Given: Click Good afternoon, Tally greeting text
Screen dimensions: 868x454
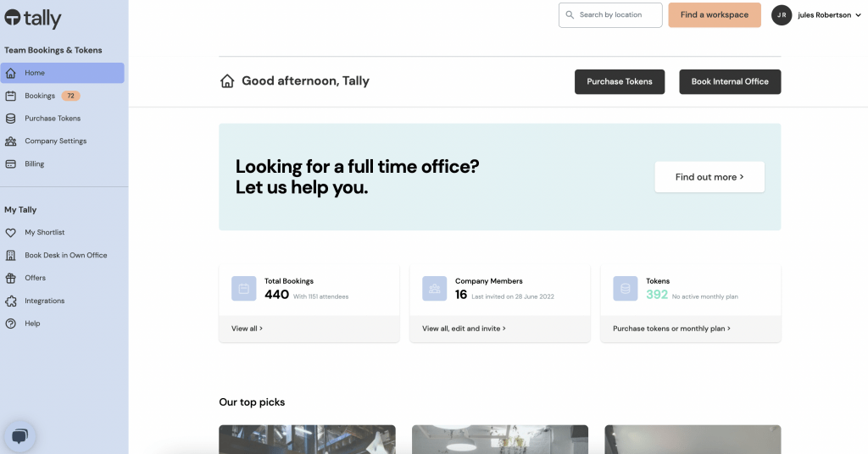Looking at the screenshot, I should 305,81.
